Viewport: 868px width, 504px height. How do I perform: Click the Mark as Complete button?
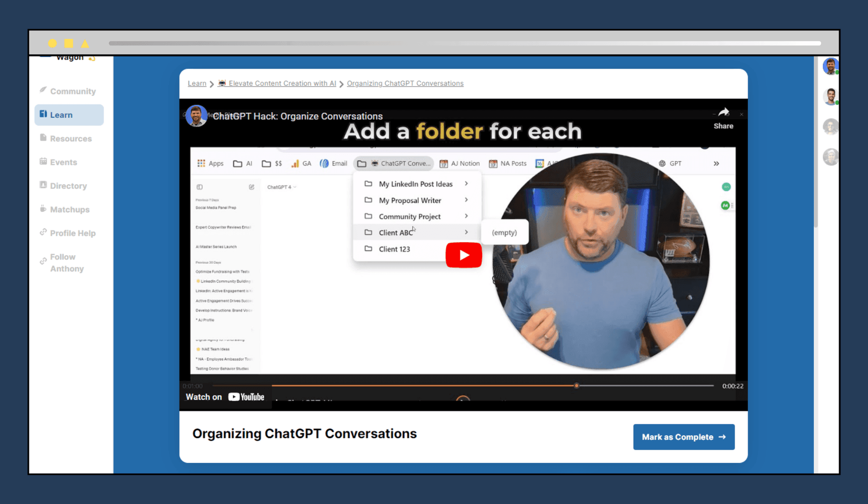683,437
